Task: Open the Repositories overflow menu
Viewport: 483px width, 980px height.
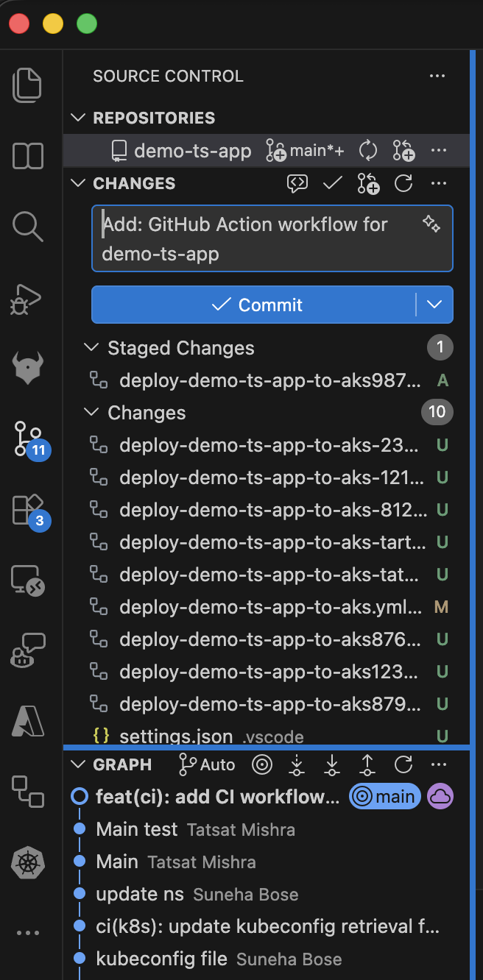Action: 439,150
